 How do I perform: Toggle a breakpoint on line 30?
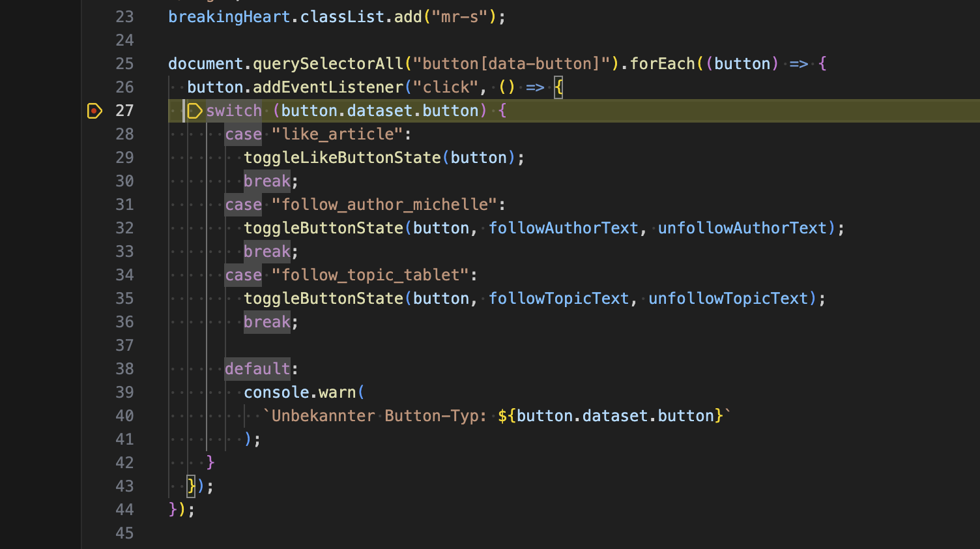pyautogui.click(x=95, y=181)
